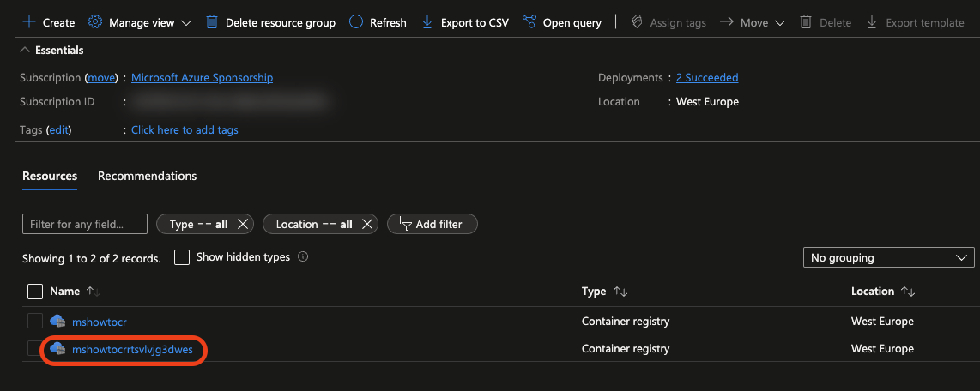Viewport: 980px width, 391px height.
Task: Remove the Location == all filter
Action: click(367, 225)
